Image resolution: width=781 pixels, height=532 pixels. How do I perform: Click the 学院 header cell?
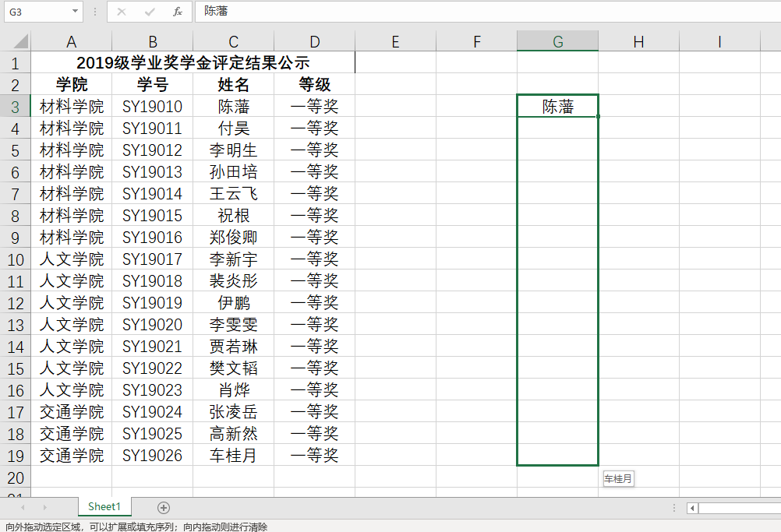(71, 85)
